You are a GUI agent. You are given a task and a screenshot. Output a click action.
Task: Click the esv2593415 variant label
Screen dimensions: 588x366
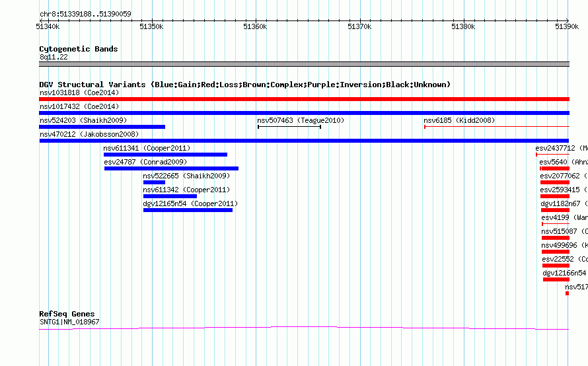pos(564,190)
